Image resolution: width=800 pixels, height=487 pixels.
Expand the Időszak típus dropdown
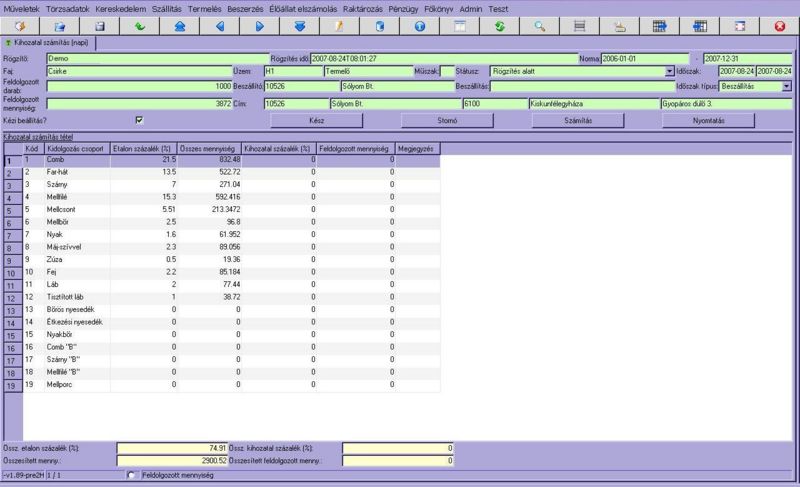(787, 87)
